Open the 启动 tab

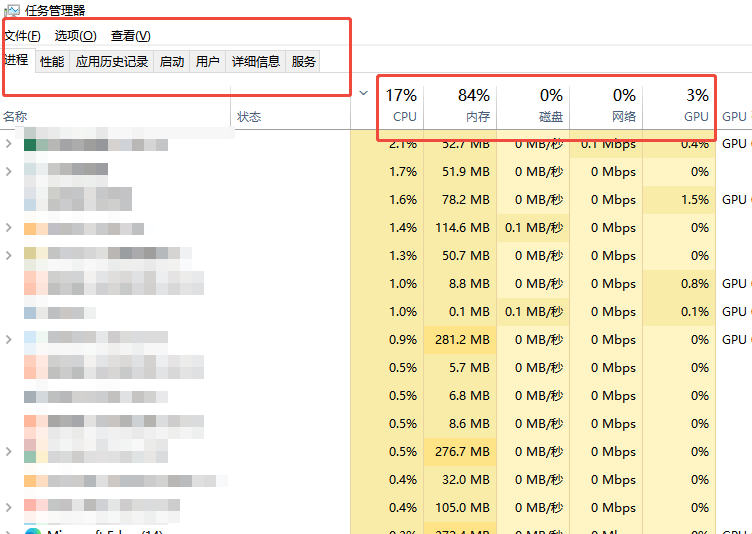[x=172, y=62]
